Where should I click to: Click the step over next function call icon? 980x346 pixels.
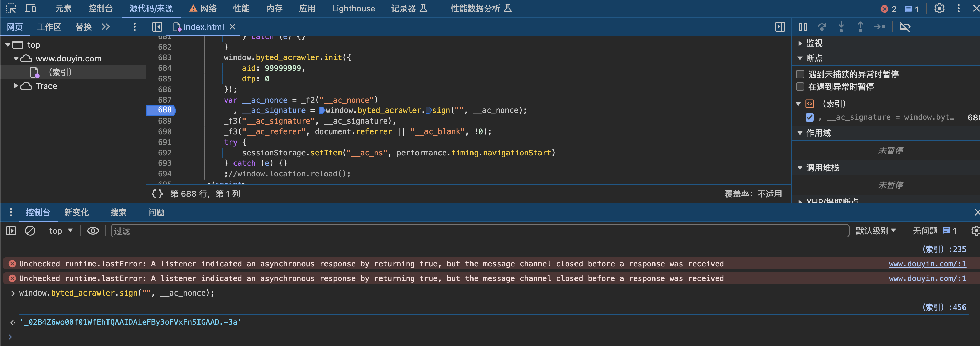(822, 27)
